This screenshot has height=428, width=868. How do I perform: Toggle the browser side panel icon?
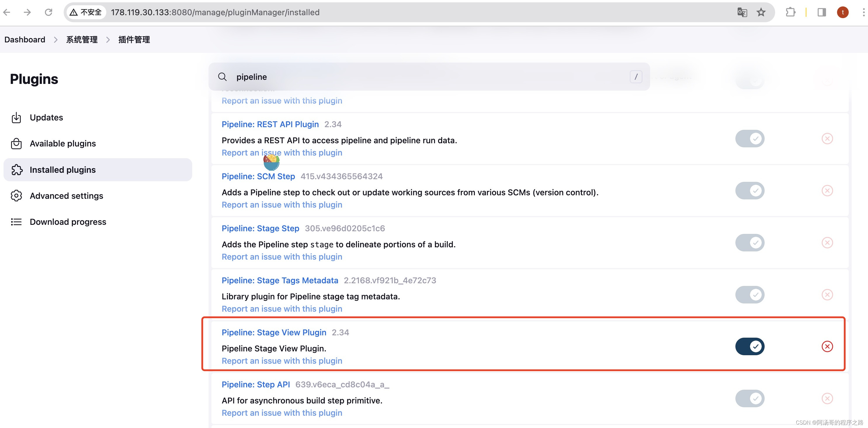(822, 12)
